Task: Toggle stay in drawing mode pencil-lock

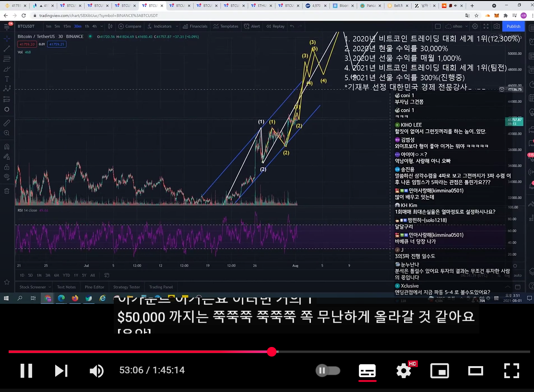Action: point(7,157)
